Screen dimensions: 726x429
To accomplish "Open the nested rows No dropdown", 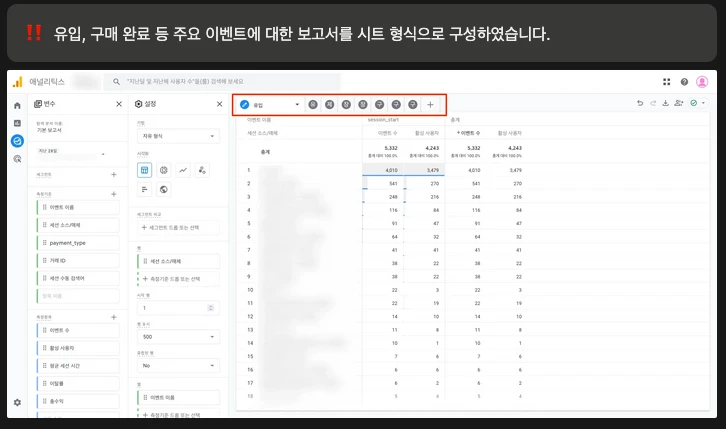I will [178, 366].
